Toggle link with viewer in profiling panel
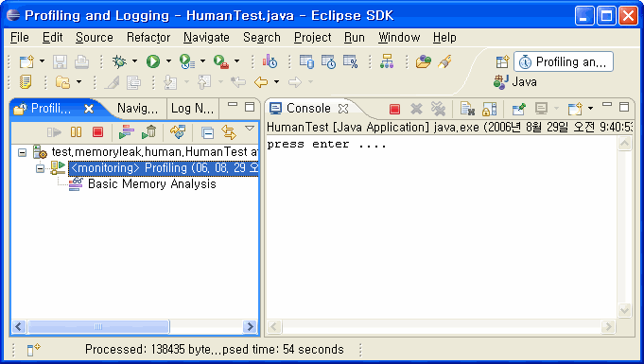Image resolution: width=644 pixels, height=364 pixels. [229, 132]
